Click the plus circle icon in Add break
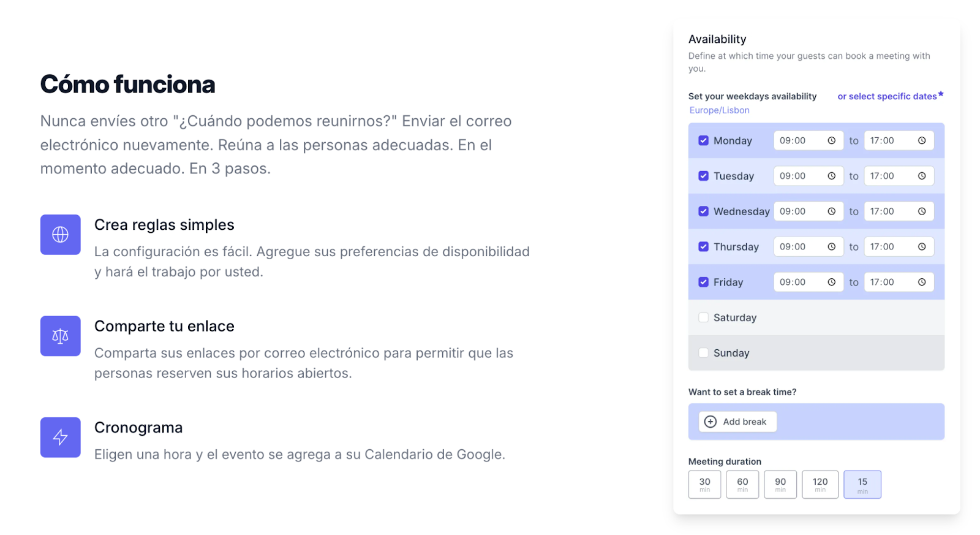 point(710,422)
